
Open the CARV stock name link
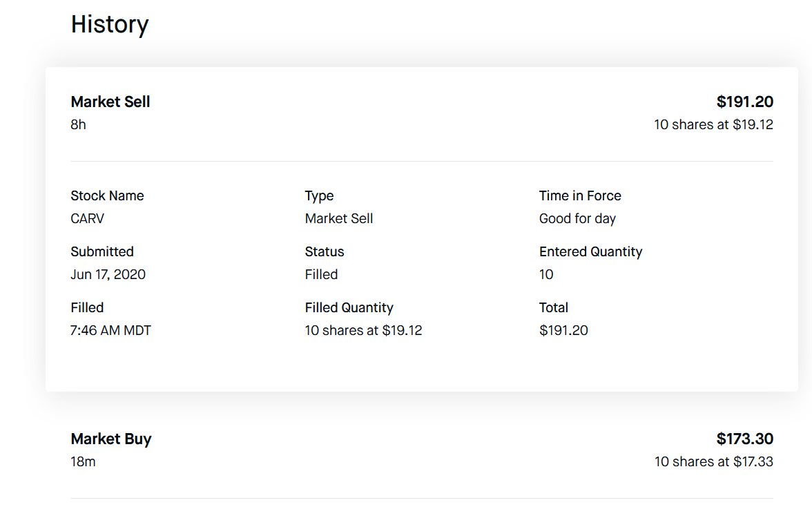pos(88,219)
